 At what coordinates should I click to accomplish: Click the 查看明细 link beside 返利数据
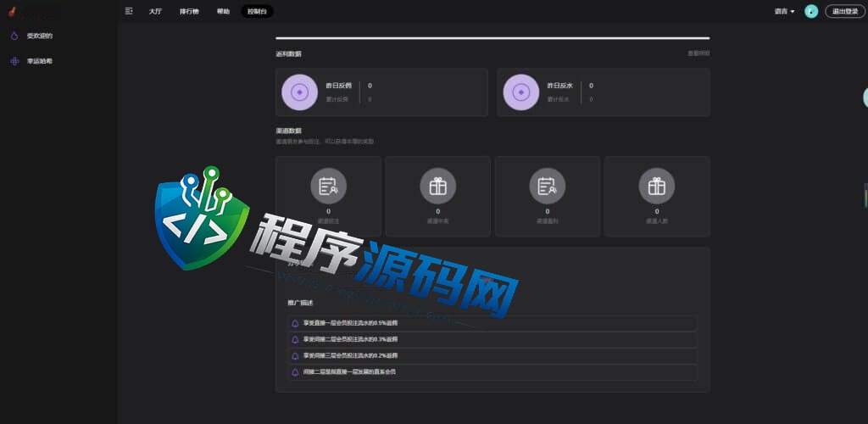point(698,53)
